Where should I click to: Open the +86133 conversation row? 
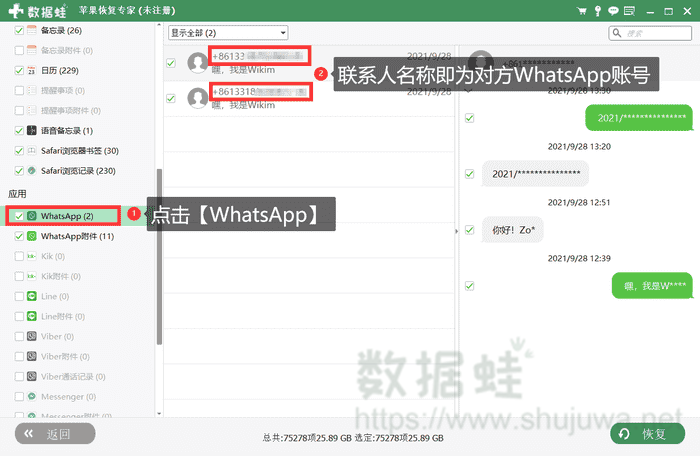309,63
